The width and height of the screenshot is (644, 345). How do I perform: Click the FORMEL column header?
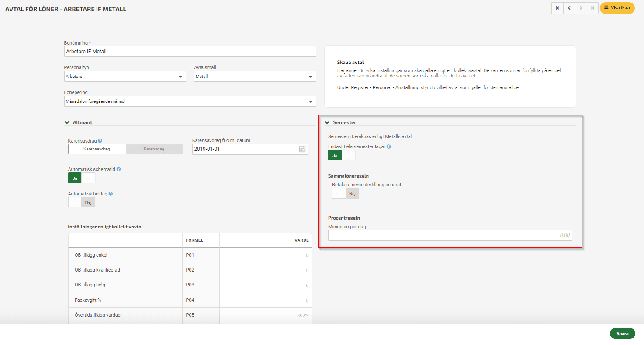pyautogui.click(x=194, y=240)
